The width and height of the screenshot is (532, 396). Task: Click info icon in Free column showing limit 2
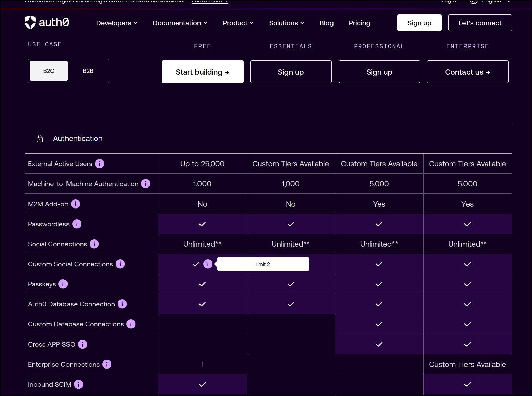pos(208,264)
